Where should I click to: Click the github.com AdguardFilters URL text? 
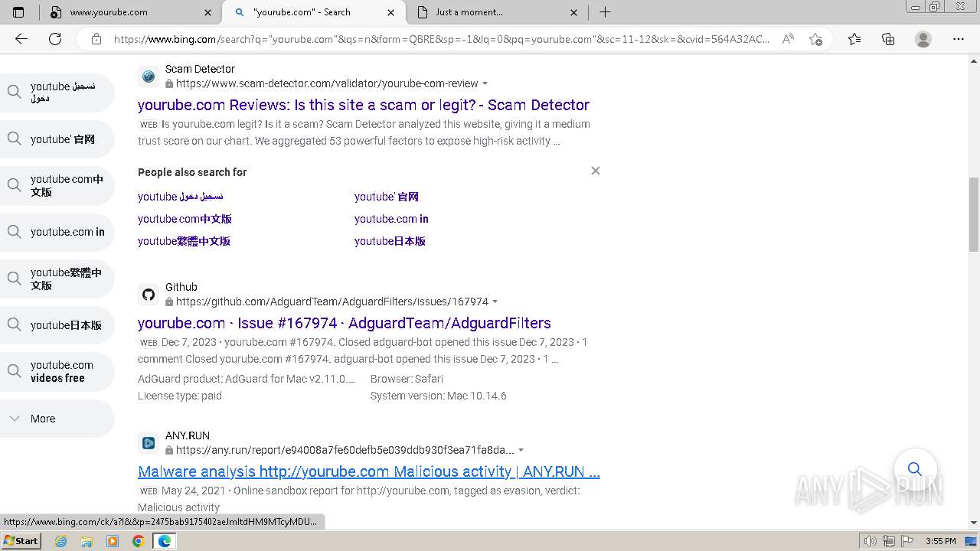332,302
